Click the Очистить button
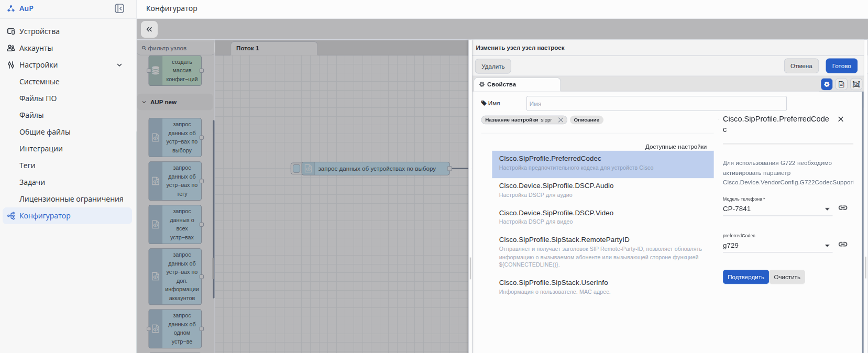 point(787,277)
